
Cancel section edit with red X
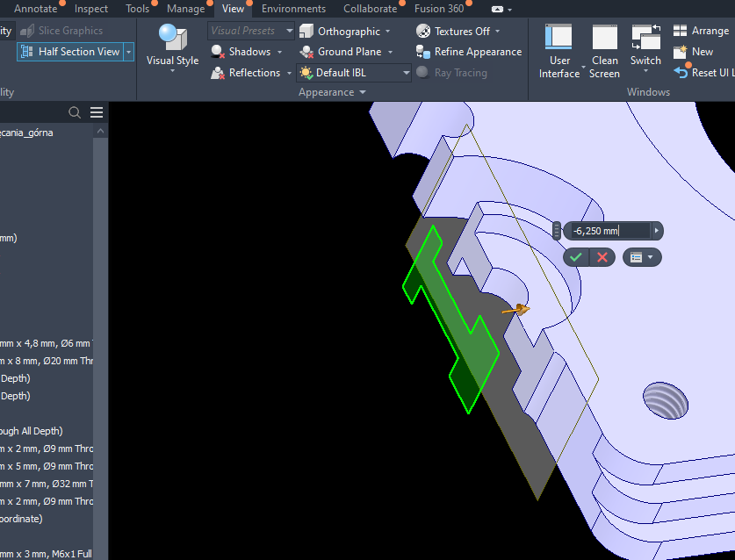601,257
